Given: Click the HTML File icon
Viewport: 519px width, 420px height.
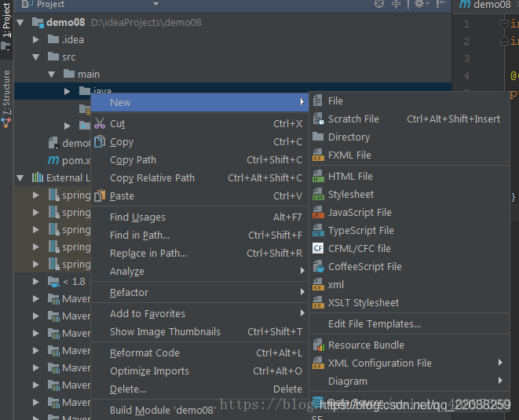Looking at the screenshot, I should coord(318,176).
